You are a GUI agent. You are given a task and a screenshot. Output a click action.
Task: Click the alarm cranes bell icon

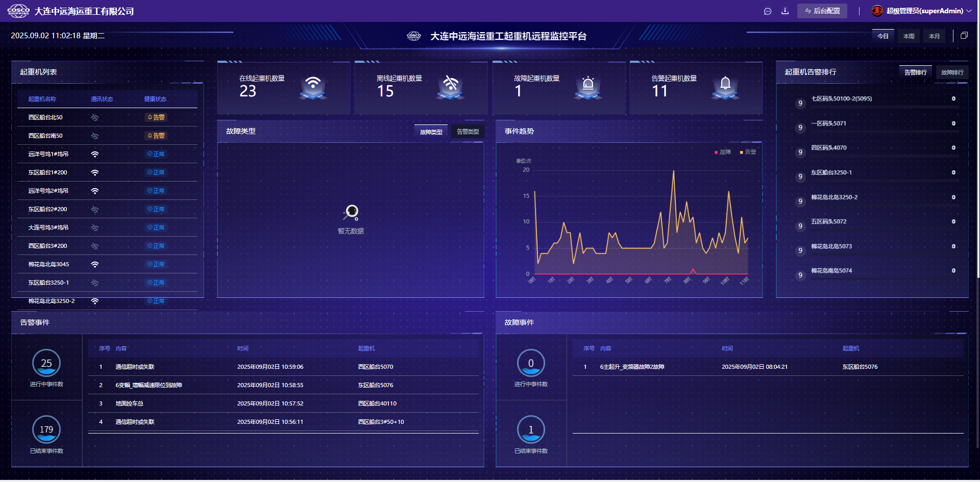point(725,86)
